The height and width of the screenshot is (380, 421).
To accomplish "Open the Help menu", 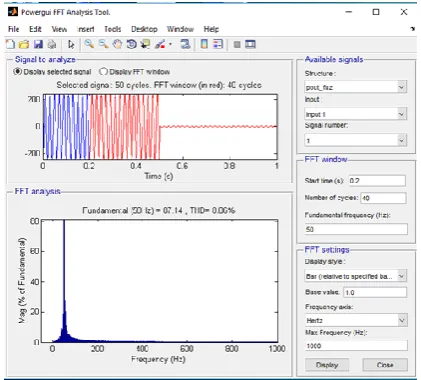I will [211, 29].
